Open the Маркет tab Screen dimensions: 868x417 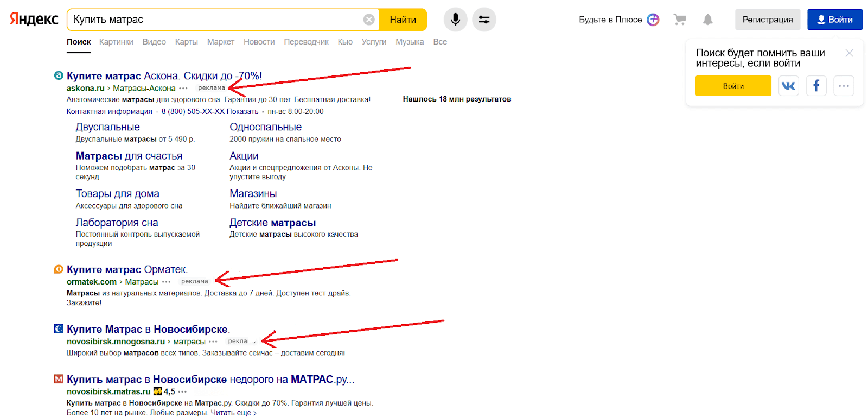pos(221,42)
